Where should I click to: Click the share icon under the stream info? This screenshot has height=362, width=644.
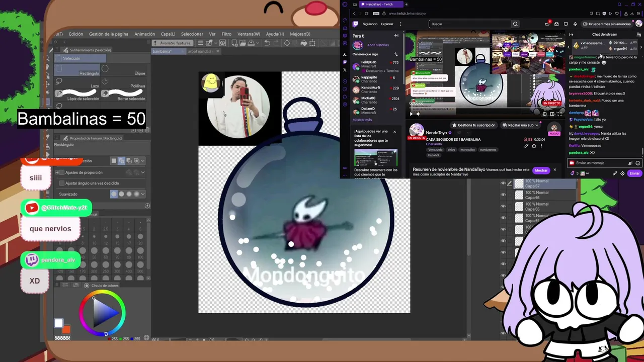tap(534, 146)
